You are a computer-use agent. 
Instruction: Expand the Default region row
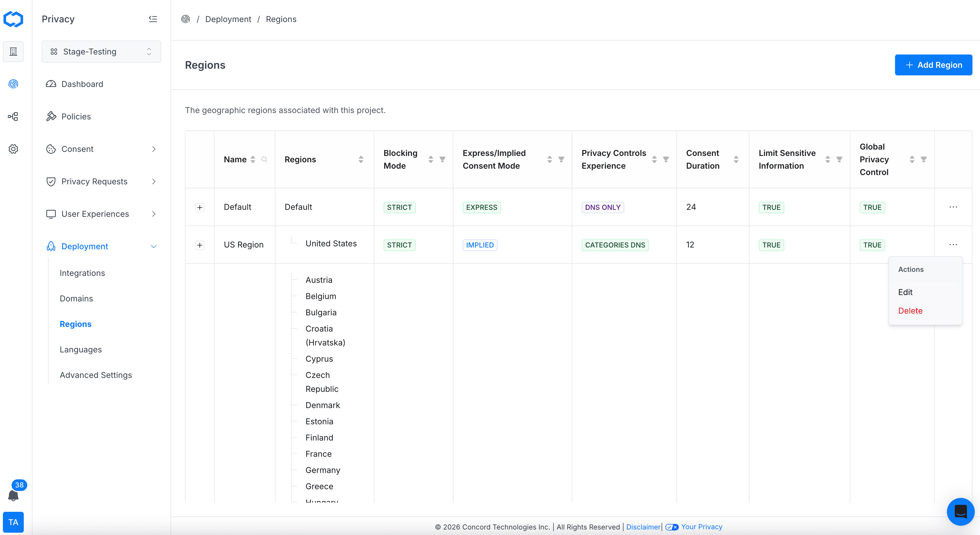pos(200,207)
